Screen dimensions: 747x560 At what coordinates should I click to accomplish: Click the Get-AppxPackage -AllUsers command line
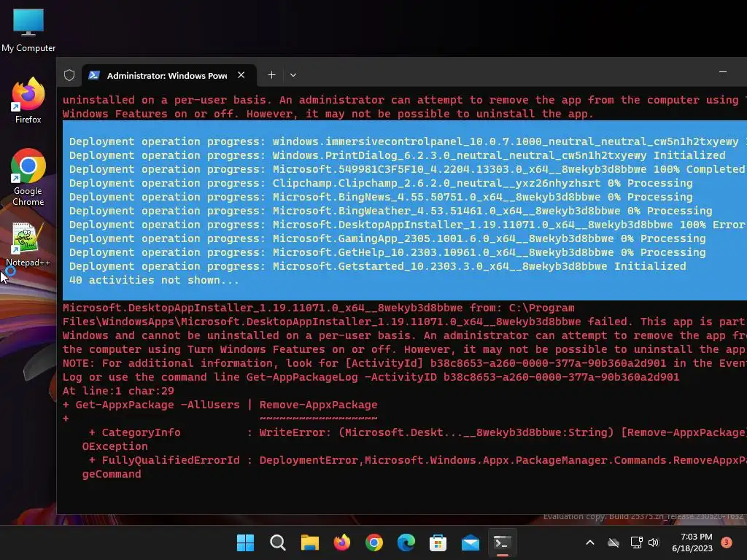[220, 405]
